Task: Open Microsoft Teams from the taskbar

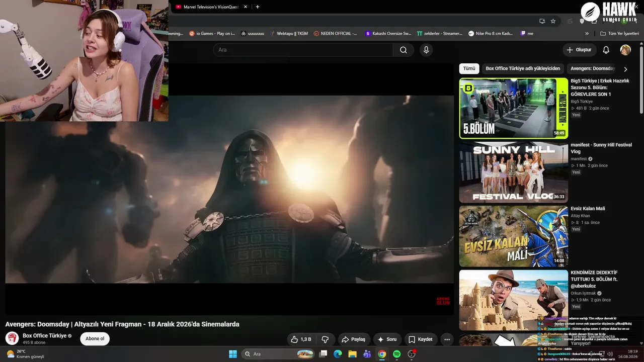Action: pyautogui.click(x=367, y=354)
